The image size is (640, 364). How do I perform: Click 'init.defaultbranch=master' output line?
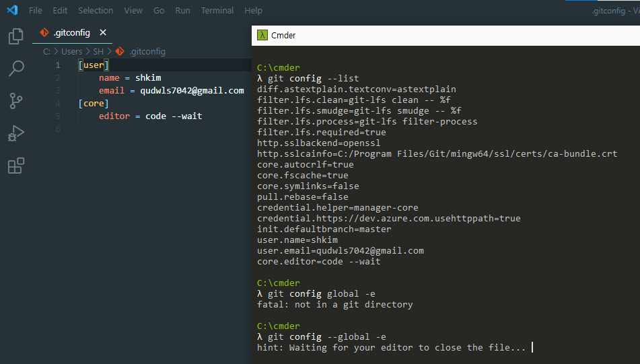(324, 229)
